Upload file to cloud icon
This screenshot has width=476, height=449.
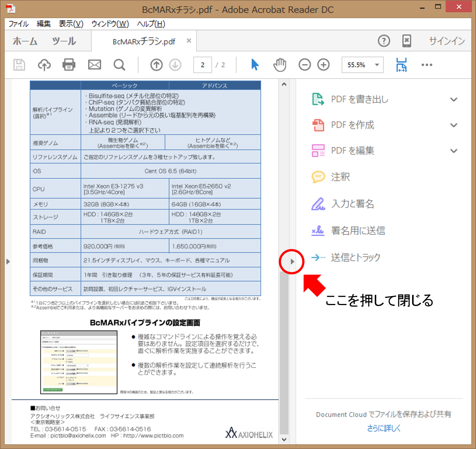point(44,65)
